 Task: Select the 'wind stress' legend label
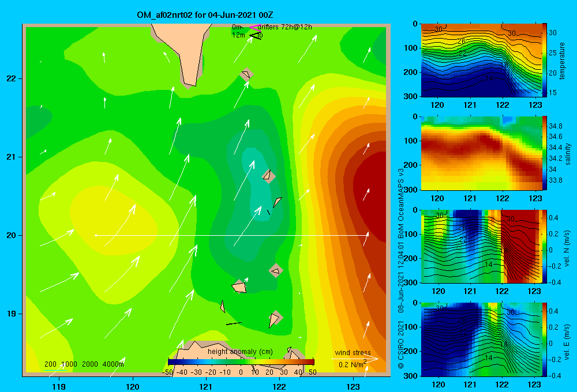pyautogui.click(x=353, y=352)
